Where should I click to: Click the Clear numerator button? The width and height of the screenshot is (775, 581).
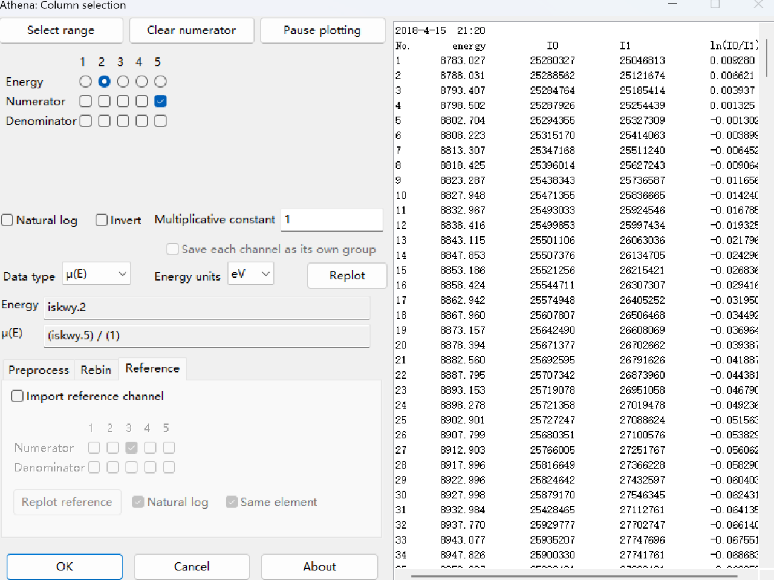point(191,30)
